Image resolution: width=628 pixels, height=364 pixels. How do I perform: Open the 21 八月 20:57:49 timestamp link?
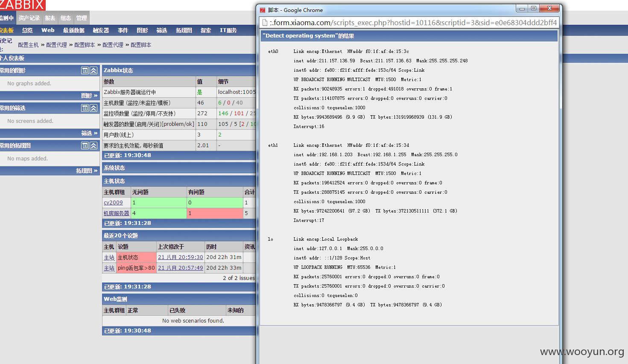181,268
